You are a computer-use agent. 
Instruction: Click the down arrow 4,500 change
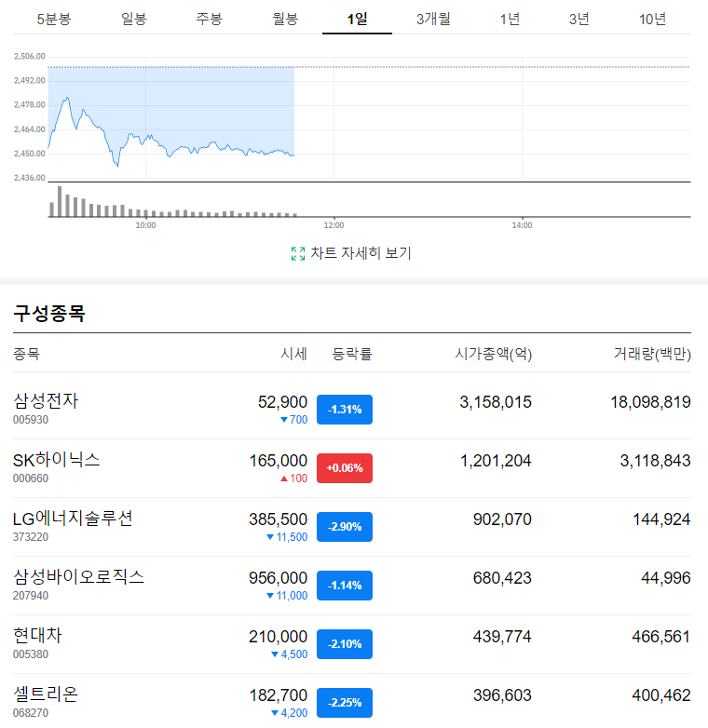pos(289,654)
